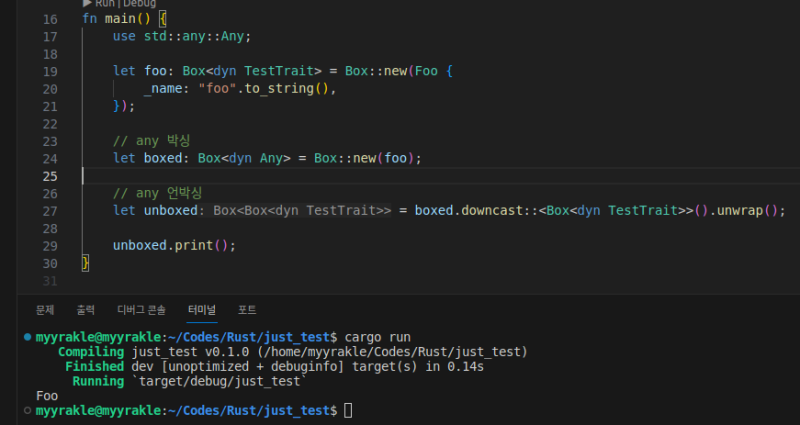Click the unboxed.print() call on line 29

pyautogui.click(x=174, y=245)
